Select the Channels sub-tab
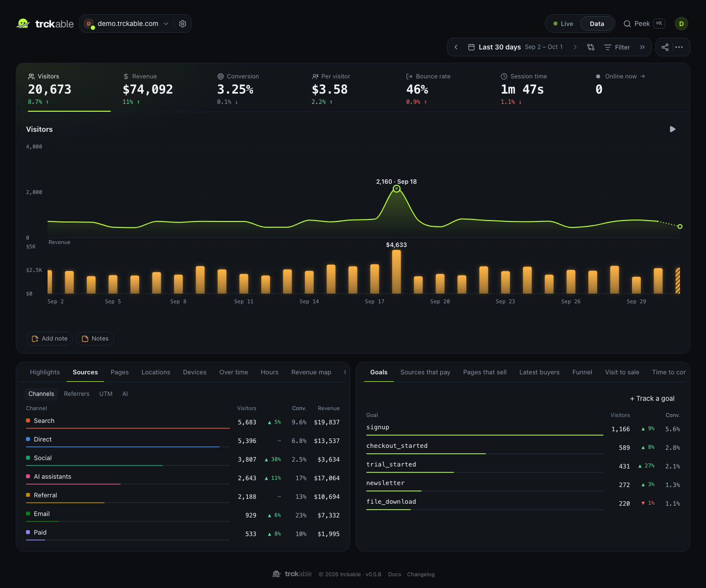Viewport: 706px width, 588px height. coord(41,394)
